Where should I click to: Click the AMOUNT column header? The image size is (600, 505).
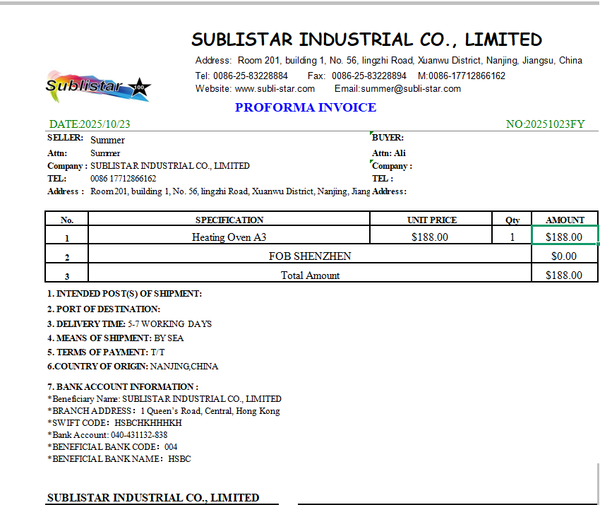(x=565, y=219)
